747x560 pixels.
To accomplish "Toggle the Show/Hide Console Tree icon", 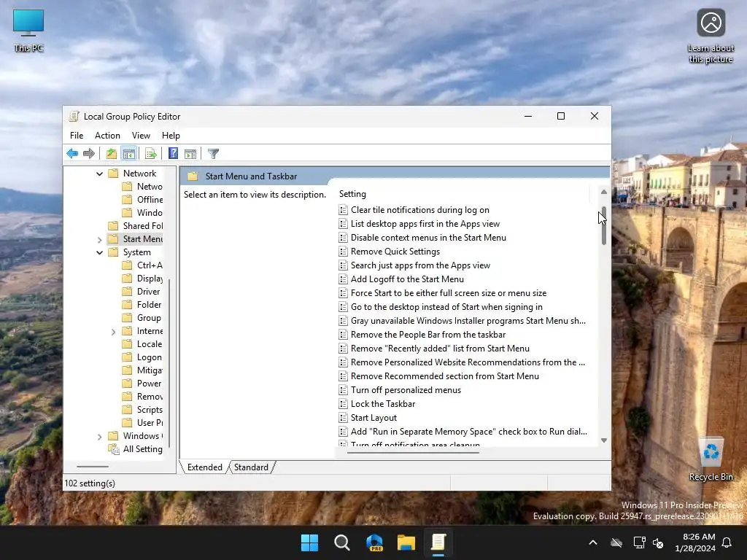I will click(128, 153).
